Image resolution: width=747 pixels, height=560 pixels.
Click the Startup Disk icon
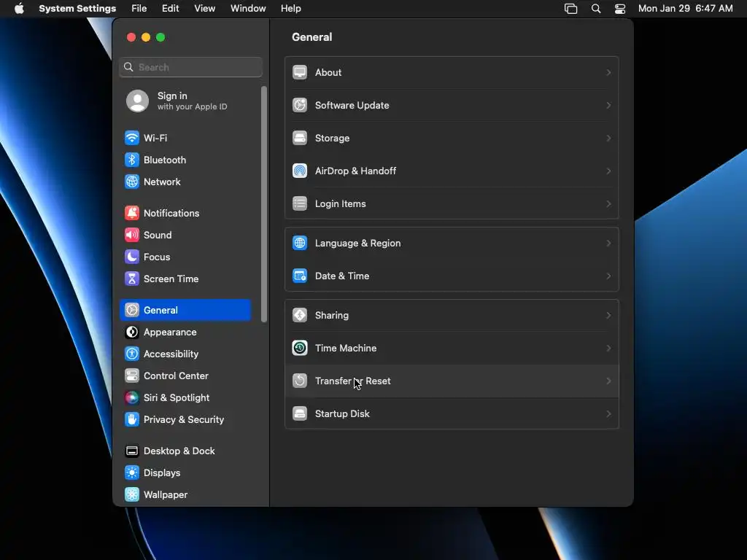point(300,414)
